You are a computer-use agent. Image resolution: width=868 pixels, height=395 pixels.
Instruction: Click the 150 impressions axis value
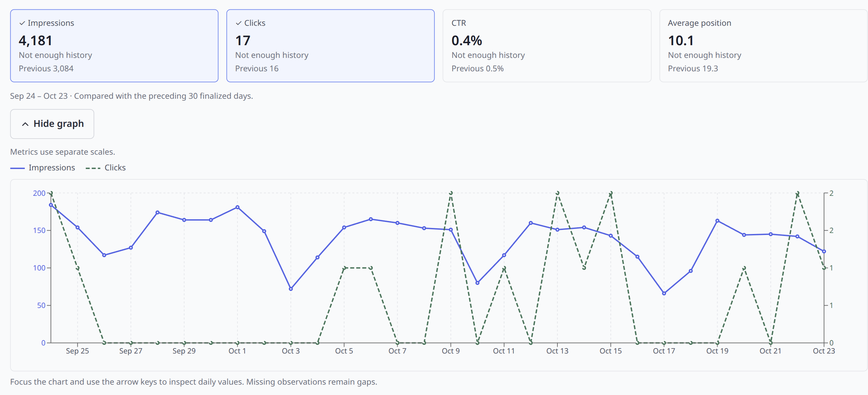[x=39, y=231]
